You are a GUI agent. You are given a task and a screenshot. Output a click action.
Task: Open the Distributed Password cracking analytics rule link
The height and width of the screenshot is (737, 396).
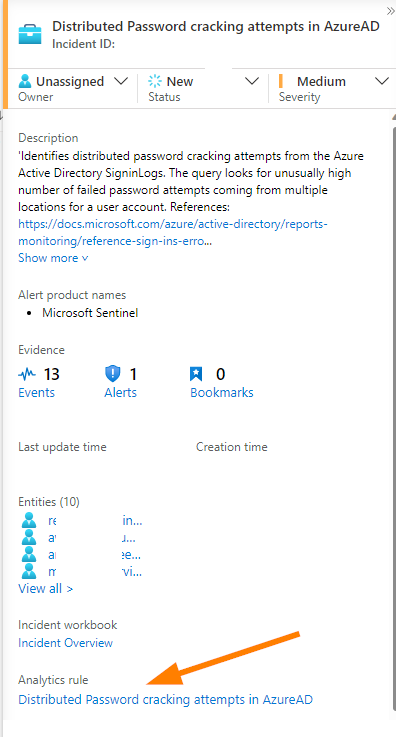(165, 699)
